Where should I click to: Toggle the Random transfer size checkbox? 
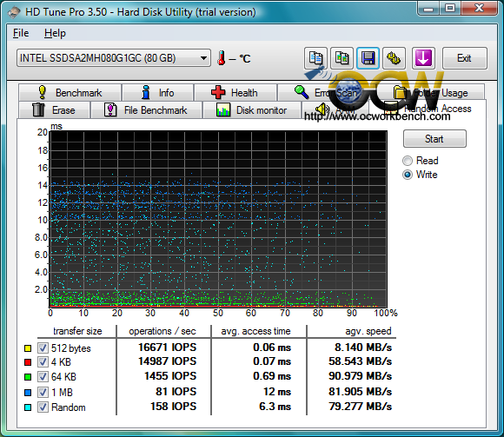coord(43,407)
